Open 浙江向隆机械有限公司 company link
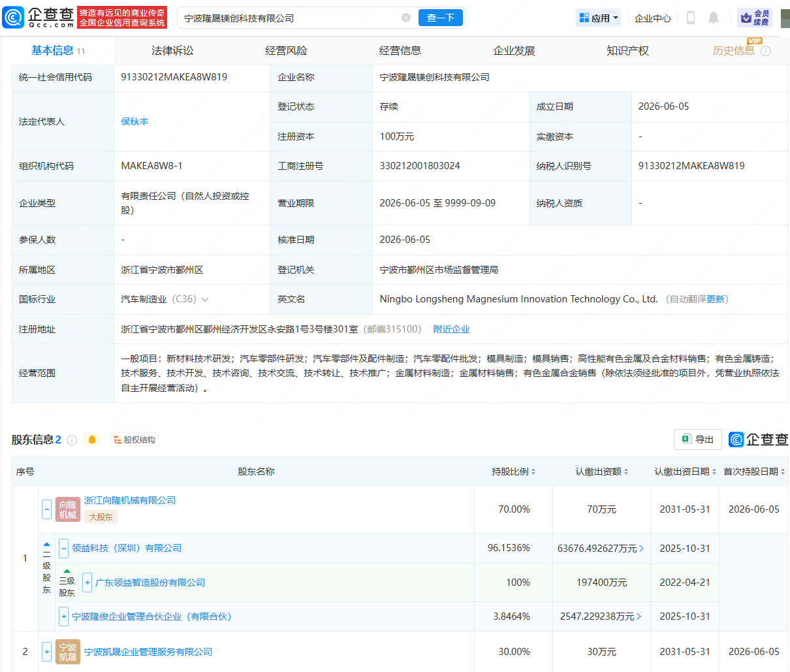Viewport: 790px width, 672px height. [130, 500]
